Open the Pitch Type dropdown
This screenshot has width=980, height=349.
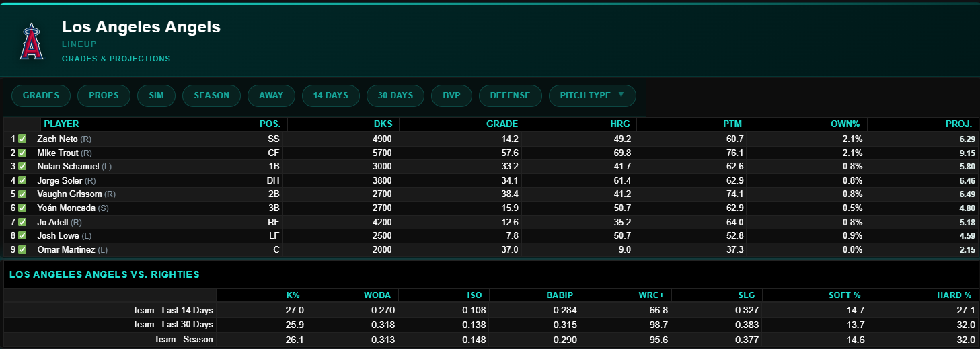coord(592,95)
